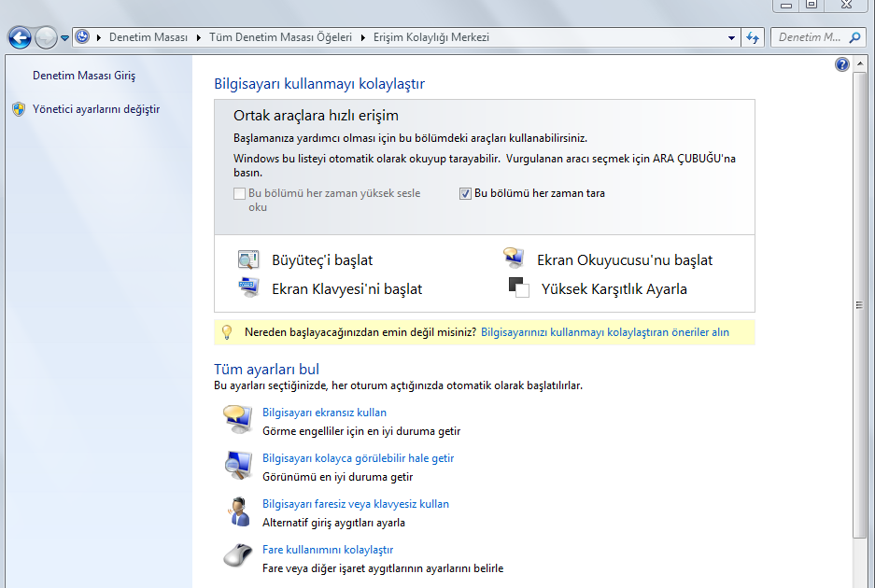Expand the arrow after Tüm Denetim Masası Öğeleri
875x588 pixels.
[362, 37]
